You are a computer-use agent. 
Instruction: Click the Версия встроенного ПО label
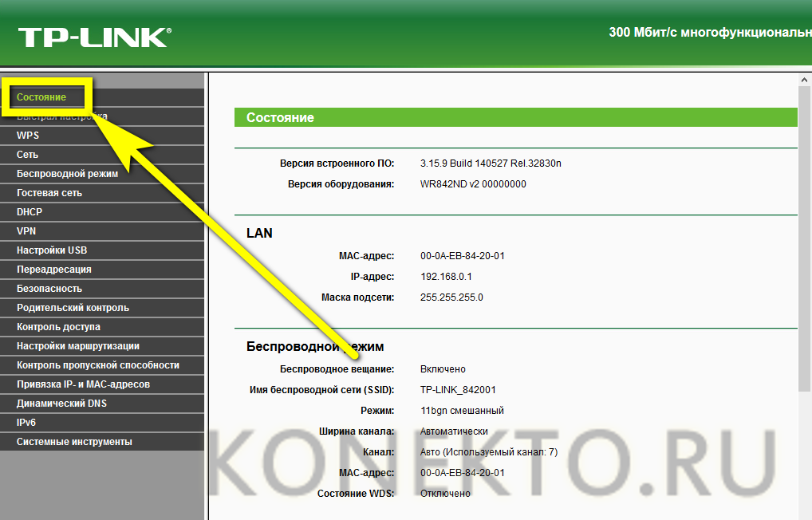coord(337,163)
